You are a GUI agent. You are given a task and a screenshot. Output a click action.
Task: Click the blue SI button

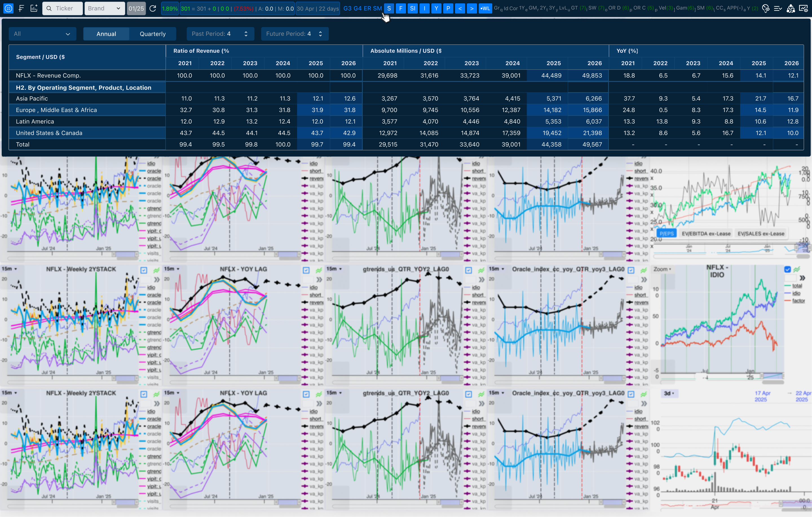coord(412,8)
